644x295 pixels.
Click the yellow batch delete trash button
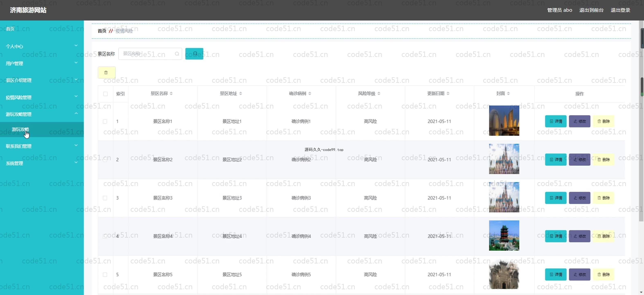(107, 73)
